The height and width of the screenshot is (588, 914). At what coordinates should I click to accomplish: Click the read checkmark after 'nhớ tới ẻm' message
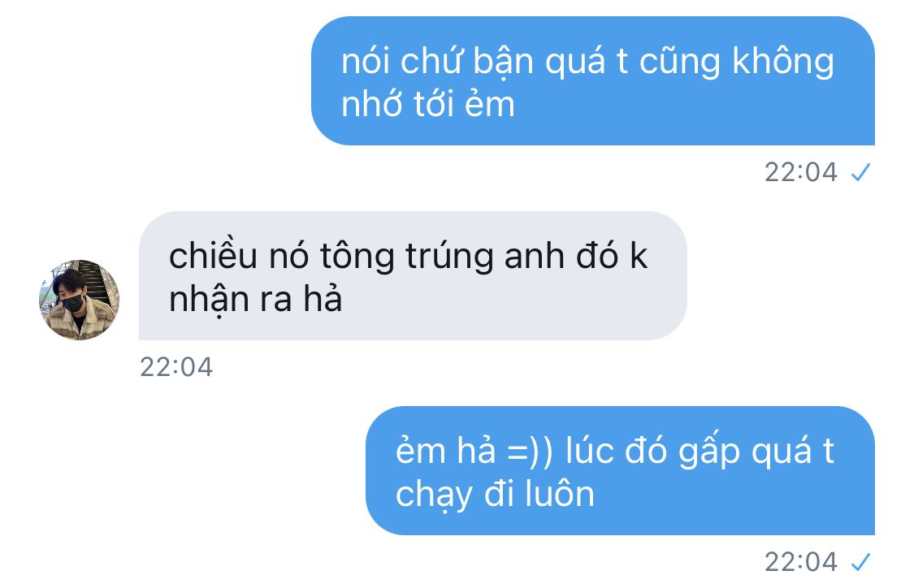click(860, 172)
